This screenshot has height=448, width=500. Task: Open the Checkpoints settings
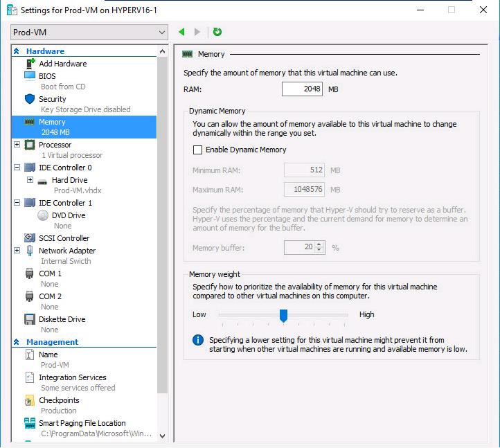click(59, 400)
